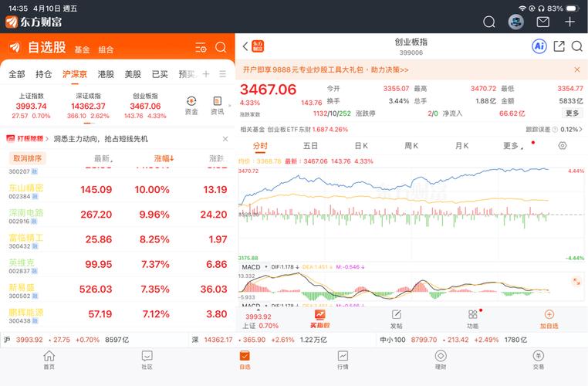Tap 加自选 add to watchlist
Screen dimensions: 588x386
549,320
